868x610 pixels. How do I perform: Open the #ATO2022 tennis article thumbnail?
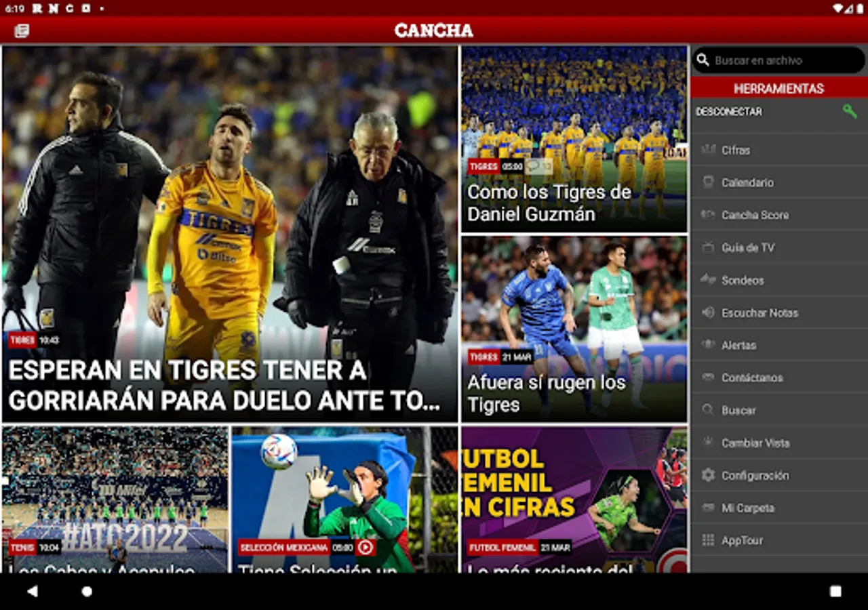[x=115, y=500]
